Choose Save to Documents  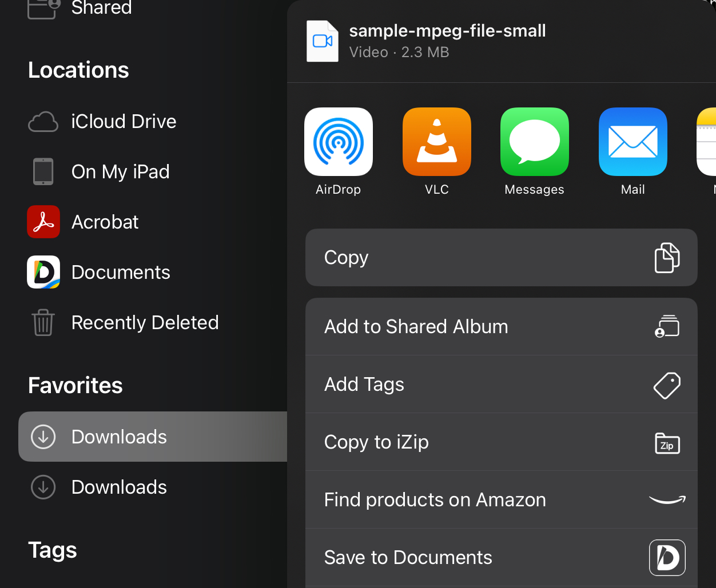502,558
